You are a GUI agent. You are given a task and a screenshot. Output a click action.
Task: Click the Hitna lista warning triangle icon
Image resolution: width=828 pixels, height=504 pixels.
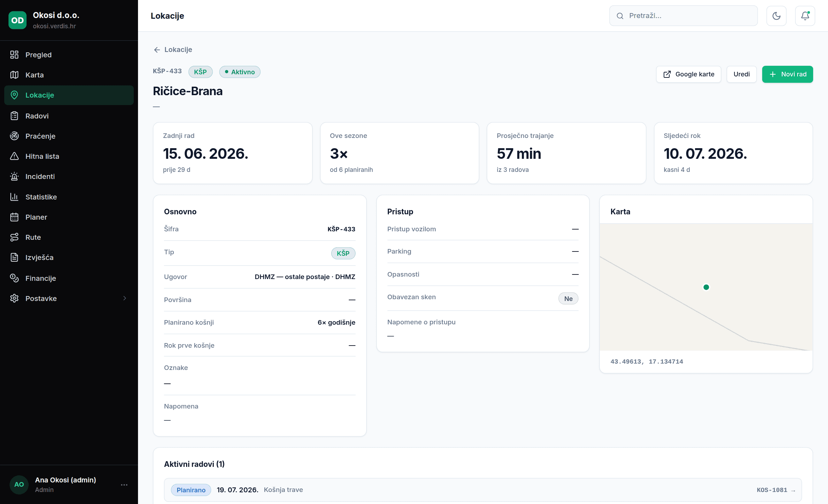14,156
